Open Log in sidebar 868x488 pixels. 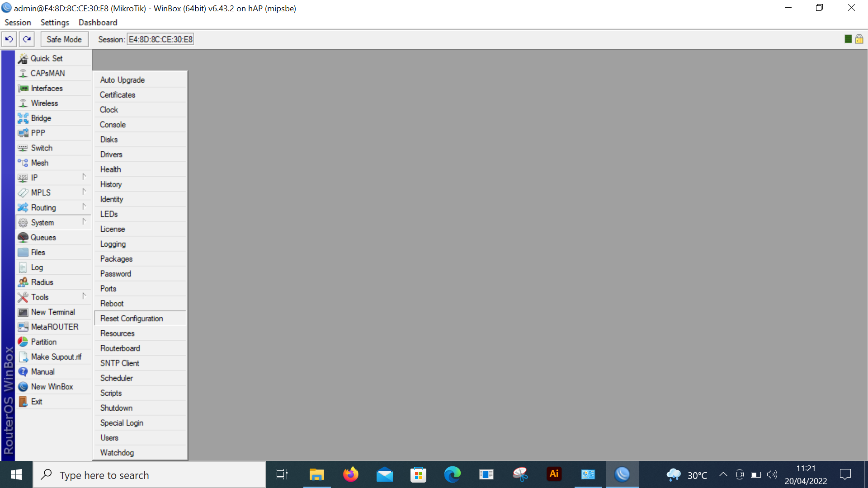click(x=54, y=267)
